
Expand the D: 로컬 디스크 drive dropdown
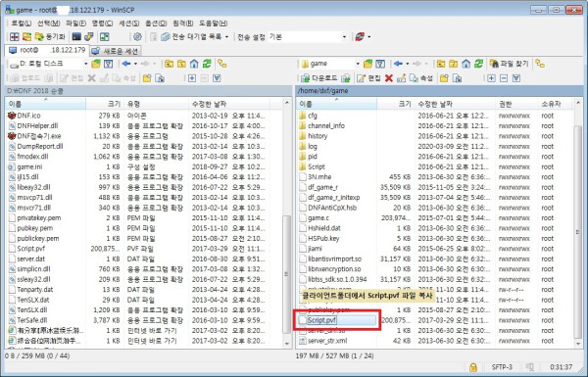pos(85,64)
